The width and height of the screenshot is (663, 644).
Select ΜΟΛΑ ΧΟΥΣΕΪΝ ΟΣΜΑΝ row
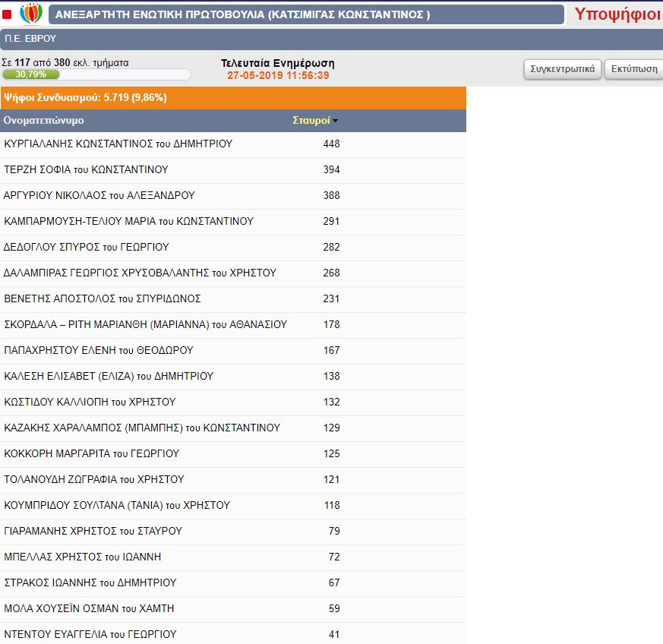[89, 609]
